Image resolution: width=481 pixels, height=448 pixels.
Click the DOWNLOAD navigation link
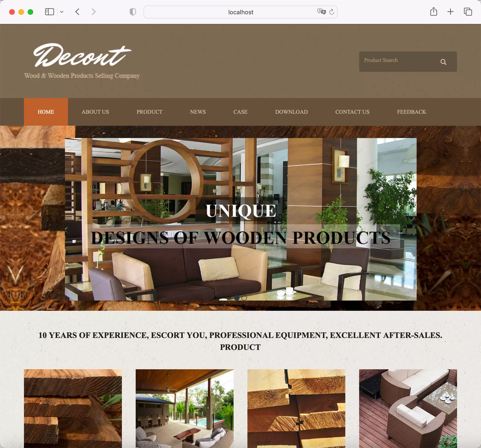(x=291, y=112)
